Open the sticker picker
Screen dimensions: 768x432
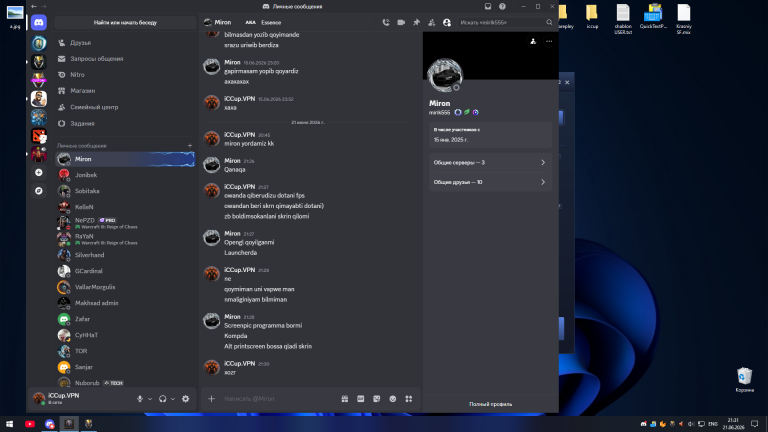tap(377, 399)
